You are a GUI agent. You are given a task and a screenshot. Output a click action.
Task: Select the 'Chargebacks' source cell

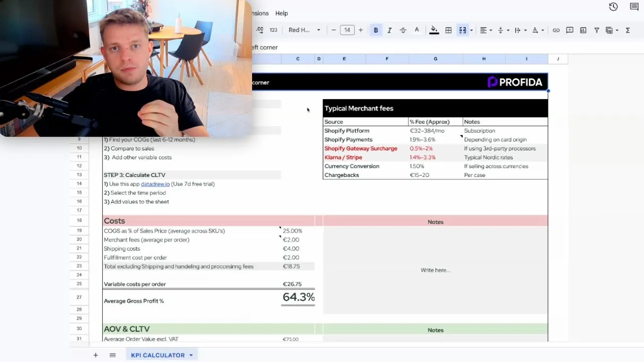coord(365,175)
